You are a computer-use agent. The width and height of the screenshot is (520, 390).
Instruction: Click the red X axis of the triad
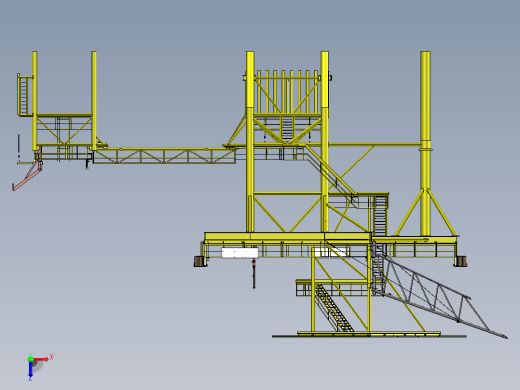tap(41, 359)
